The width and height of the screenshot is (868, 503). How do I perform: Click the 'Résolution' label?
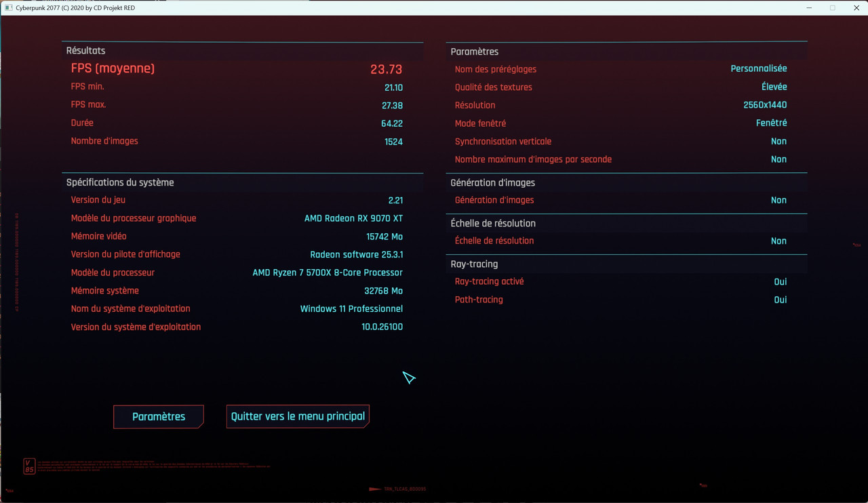tap(475, 105)
